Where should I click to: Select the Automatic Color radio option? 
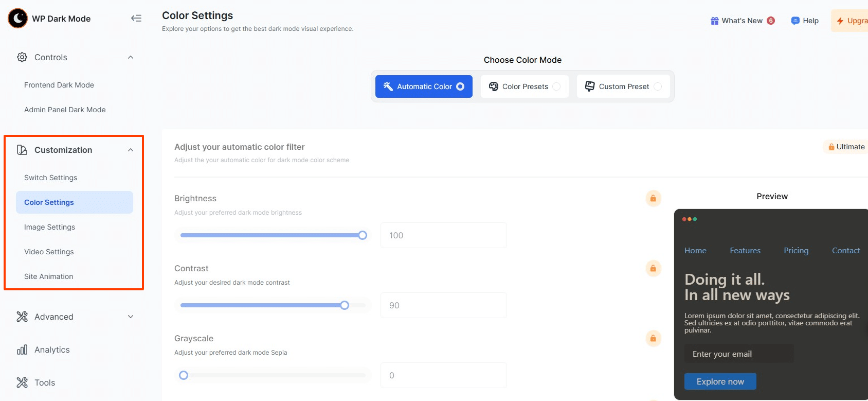[460, 86]
